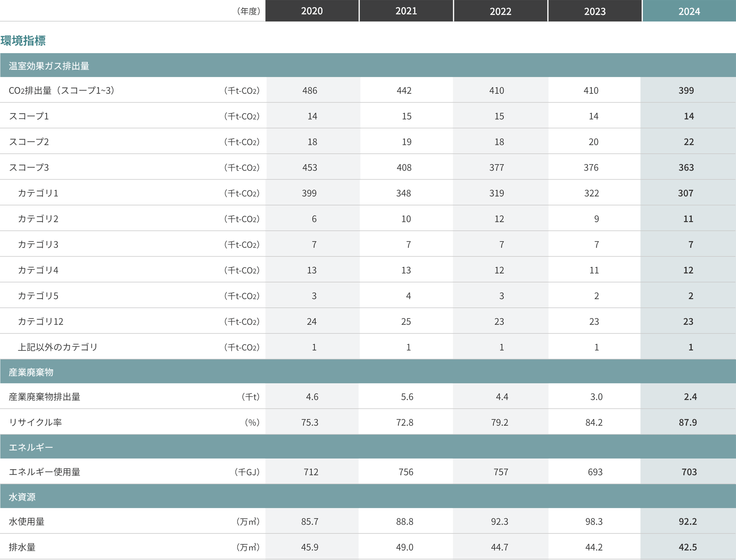The width and height of the screenshot is (736, 560).
Task: Click the 408 スコープ3 value for 2021
Action: pyautogui.click(x=404, y=167)
